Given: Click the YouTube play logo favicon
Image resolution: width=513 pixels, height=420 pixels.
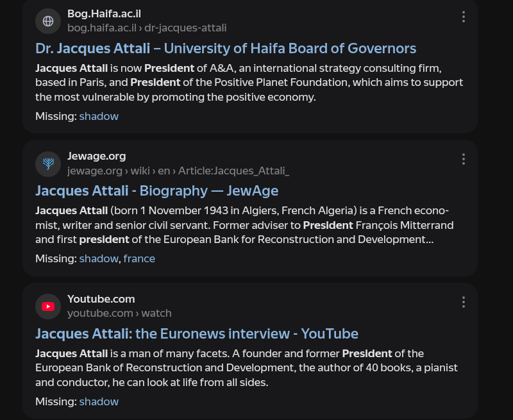Looking at the screenshot, I should pos(48,307).
